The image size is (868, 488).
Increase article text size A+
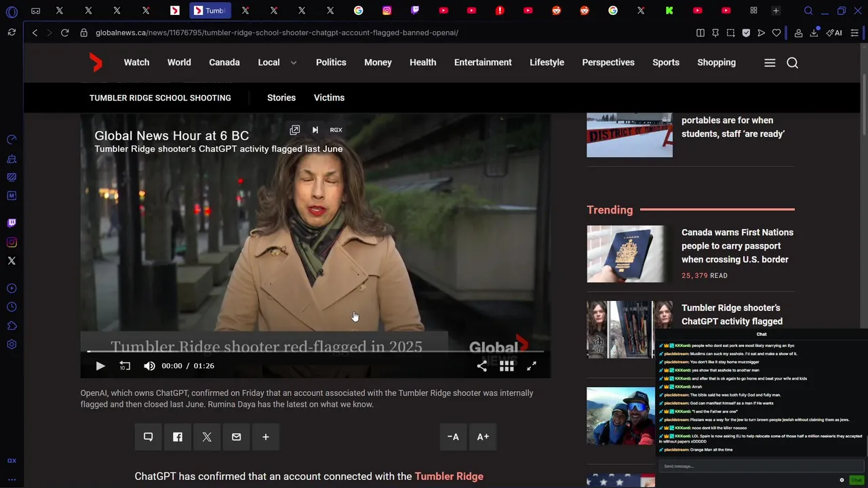coord(483,437)
